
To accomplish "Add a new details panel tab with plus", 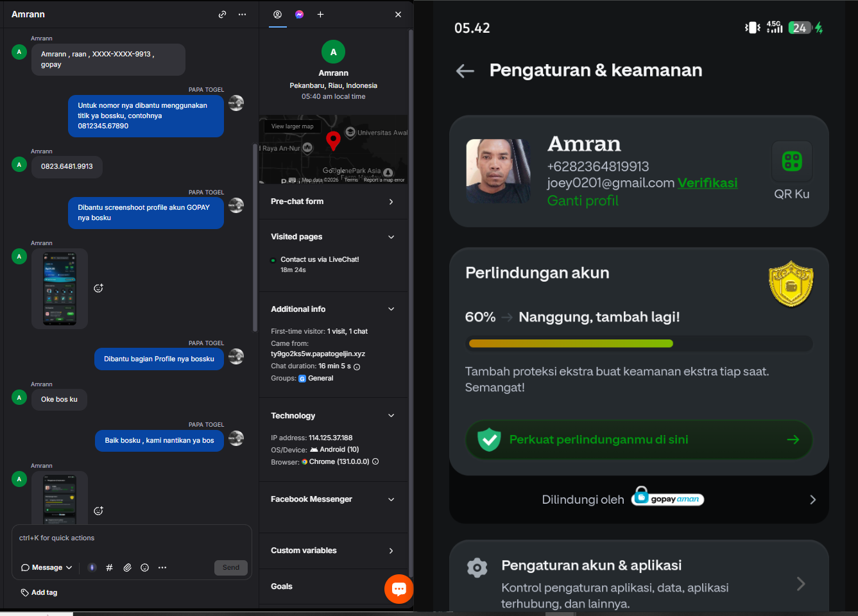I will coord(320,14).
